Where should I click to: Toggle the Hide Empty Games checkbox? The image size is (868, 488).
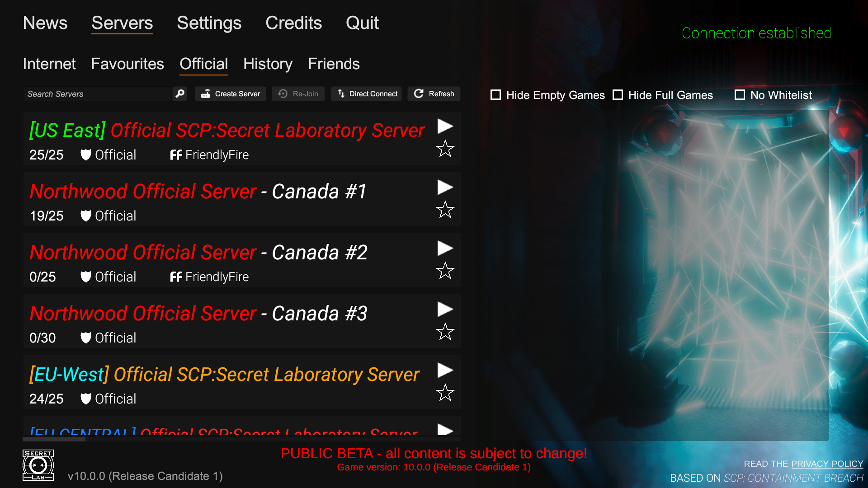tap(496, 95)
